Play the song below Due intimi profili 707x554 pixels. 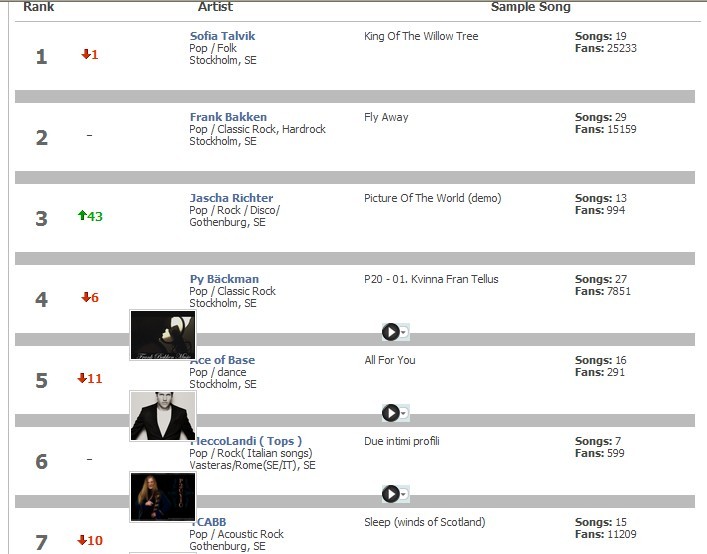click(x=390, y=494)
